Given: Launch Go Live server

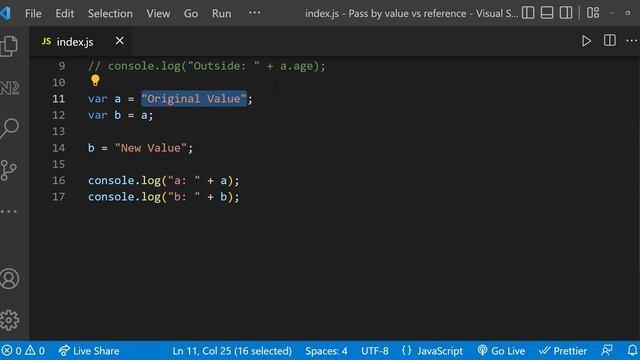Looking at the screenshot, I should [501, 351].
